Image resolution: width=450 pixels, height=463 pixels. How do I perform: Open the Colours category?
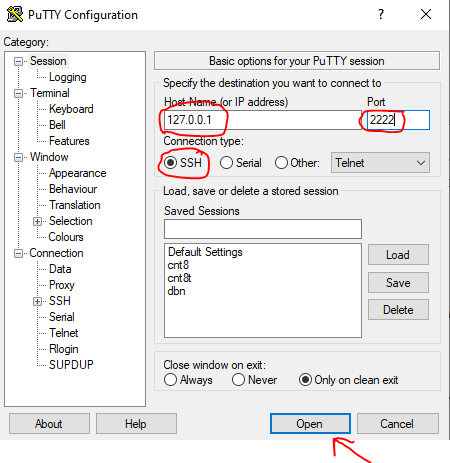(x=66, y=237)
